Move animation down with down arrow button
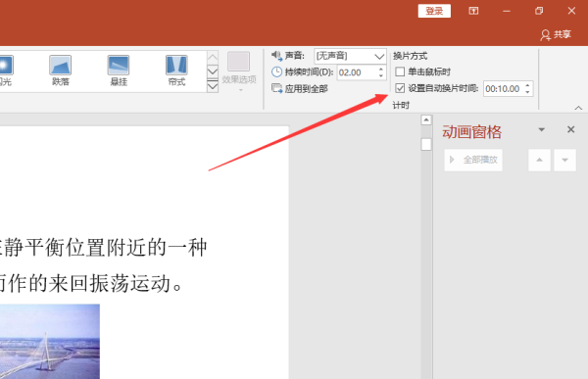Image resolution: width=588 pixels, height=379 pixels. coord(564,160)
